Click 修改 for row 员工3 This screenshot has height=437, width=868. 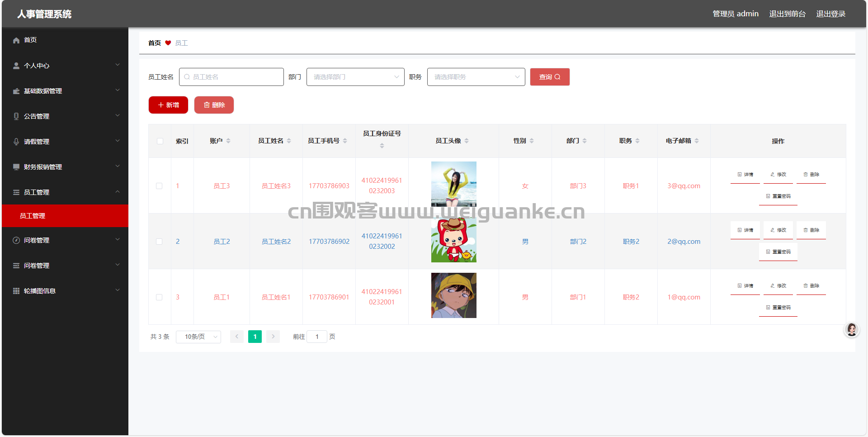tap(778, 175)
